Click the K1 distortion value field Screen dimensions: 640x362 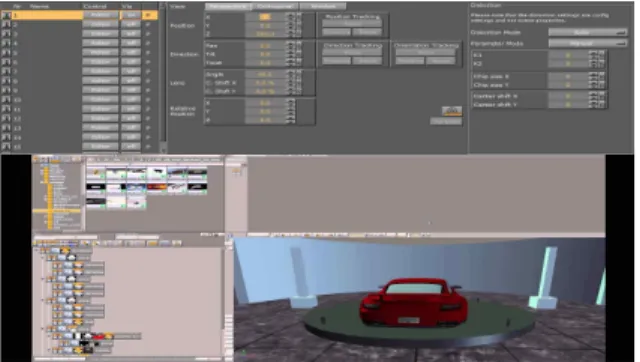pos(568,55)
